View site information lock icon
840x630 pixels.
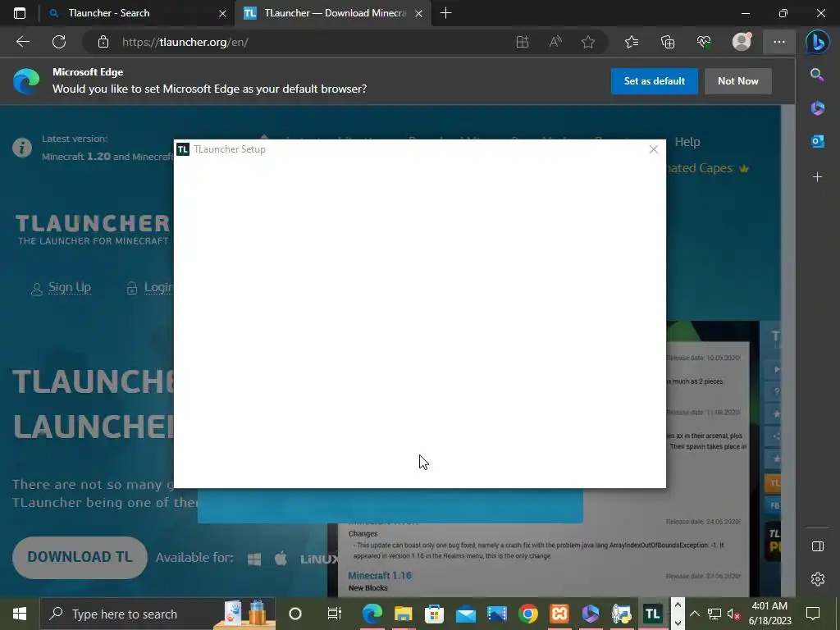(x=103, y=42)
